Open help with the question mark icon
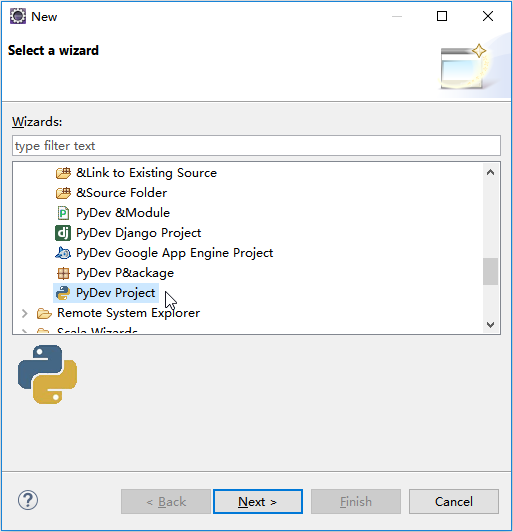This screenshot has height=532, width=513. 28,500
